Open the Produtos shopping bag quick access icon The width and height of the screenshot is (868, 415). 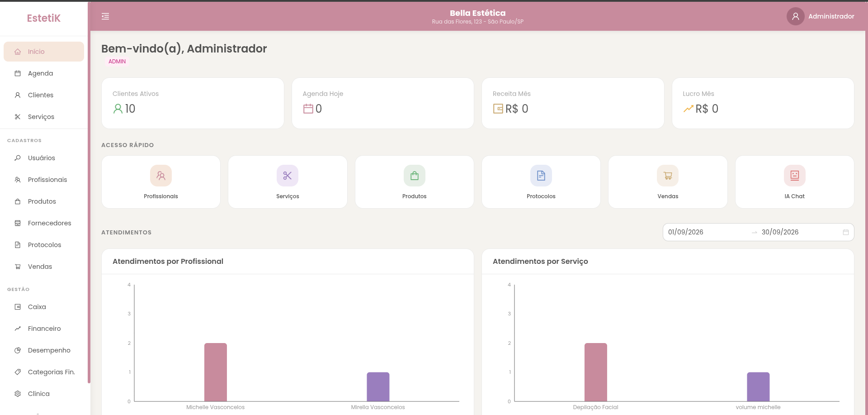point(415,176)
